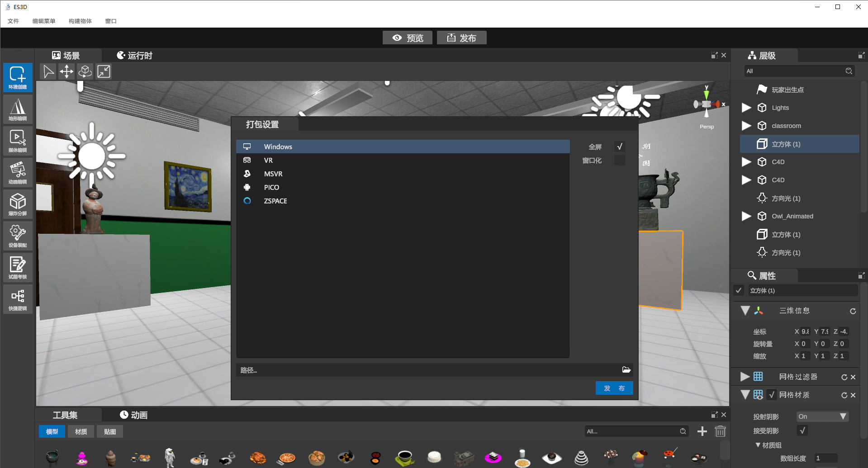The width and height of the screenshot is (868, 468).
Task: Open the 设备装配 equipment assembly tool
Action: click(18, 236)
